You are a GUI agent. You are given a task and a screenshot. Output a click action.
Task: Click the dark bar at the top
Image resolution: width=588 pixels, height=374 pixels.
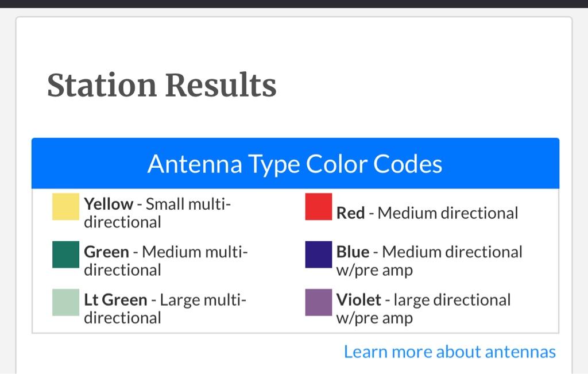294,4
